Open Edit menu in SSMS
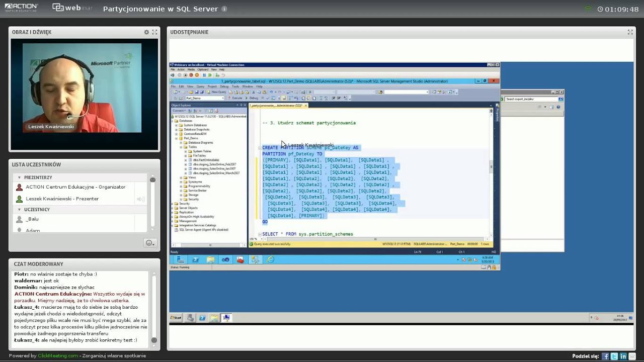 tap(181, 86)
